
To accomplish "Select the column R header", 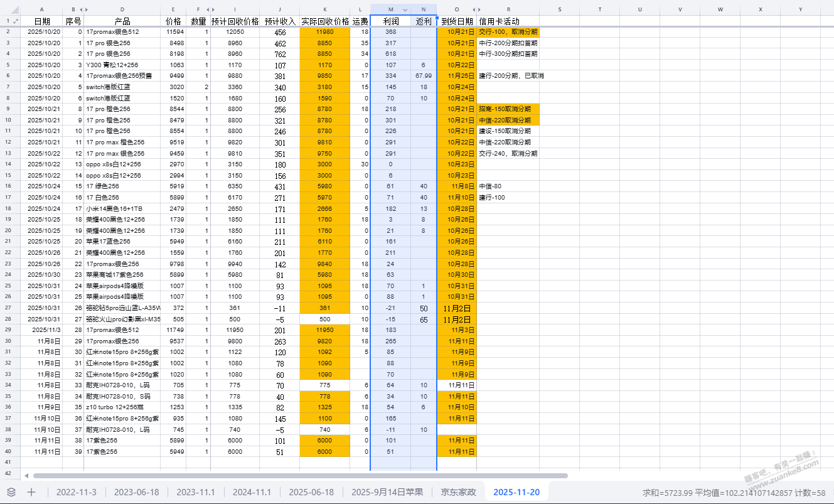I will pyautogui.click(x=508, y=9).
